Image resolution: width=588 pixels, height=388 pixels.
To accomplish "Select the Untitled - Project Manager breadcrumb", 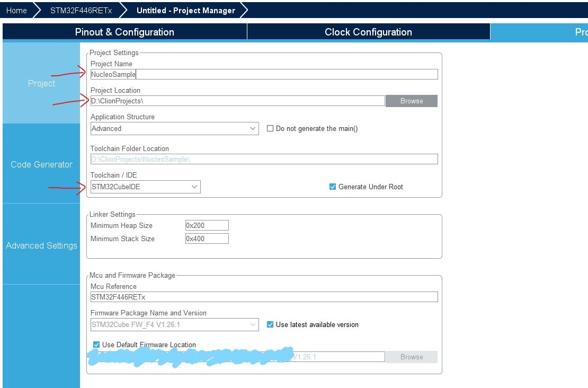I will (x=185, y=11).
